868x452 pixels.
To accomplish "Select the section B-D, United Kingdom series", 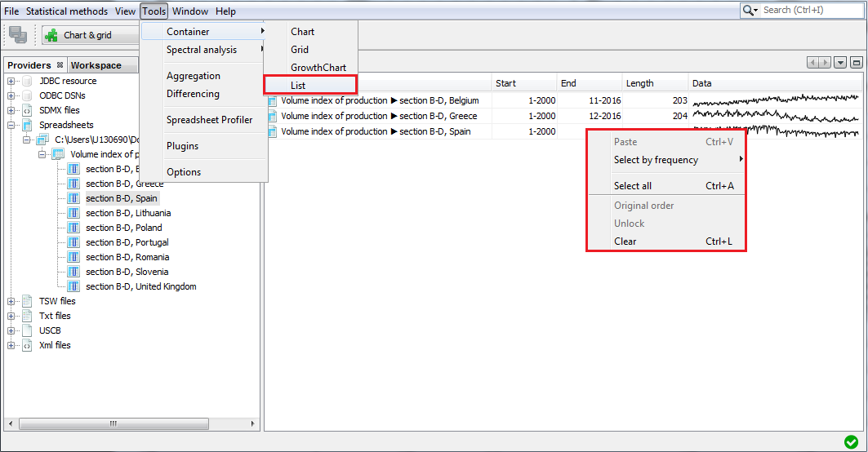I will tap(140, 286).
